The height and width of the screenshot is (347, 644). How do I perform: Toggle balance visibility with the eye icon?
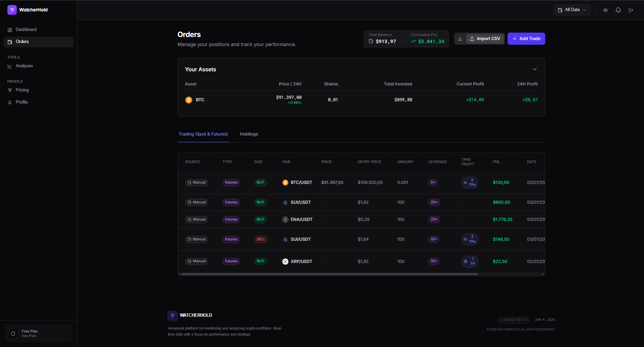(605, 10)
